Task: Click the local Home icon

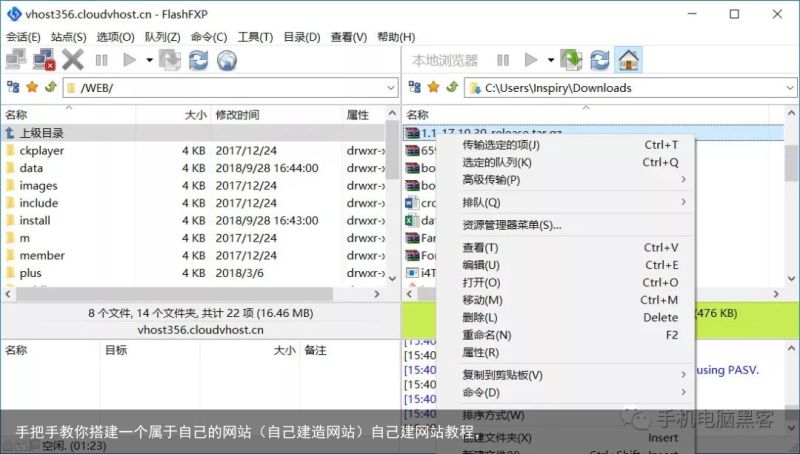Action: pos(629,60)
